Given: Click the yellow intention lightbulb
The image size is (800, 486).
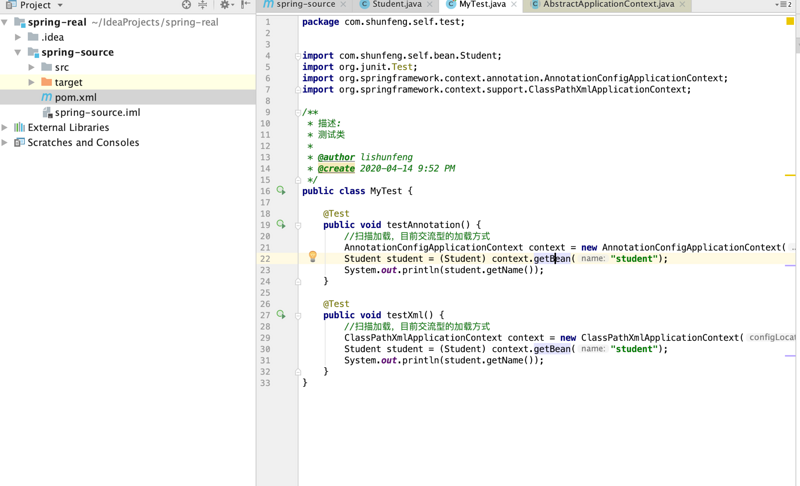Looking at the screenshot, I should click(x=313, y=257).
